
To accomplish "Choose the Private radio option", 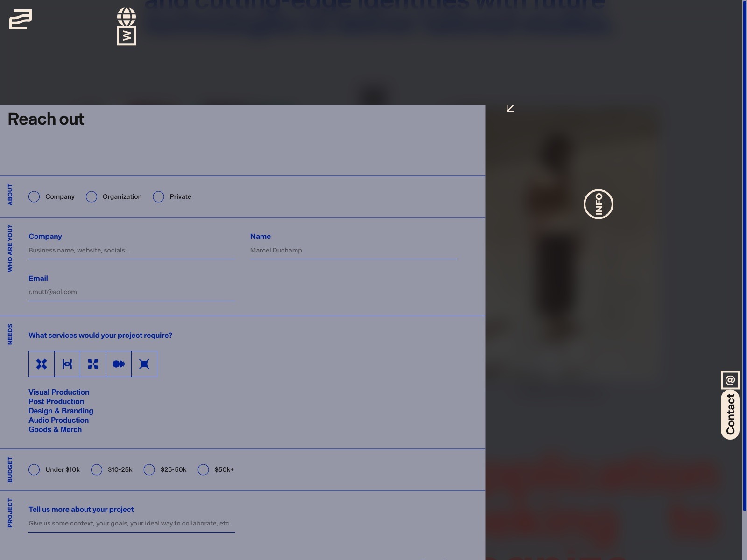I will pos(158,196).
